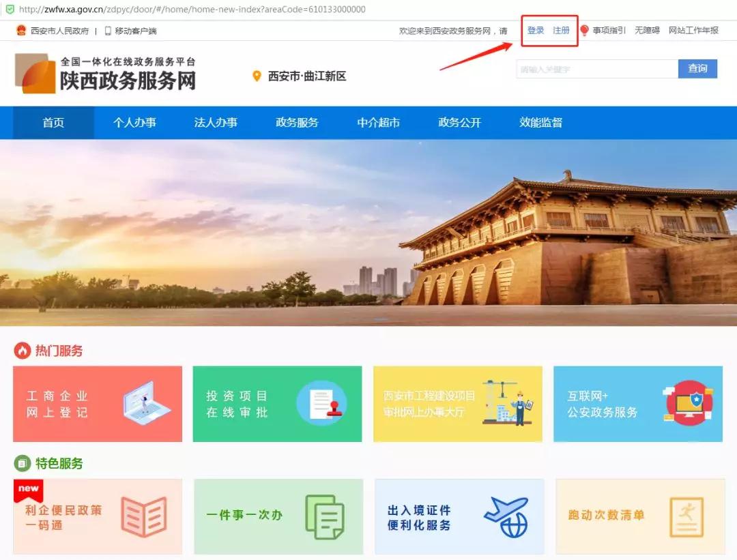
Task: Click the laptop icon on 工商企业网上登记
Action: pyautogui.click(x=146, y=403)
